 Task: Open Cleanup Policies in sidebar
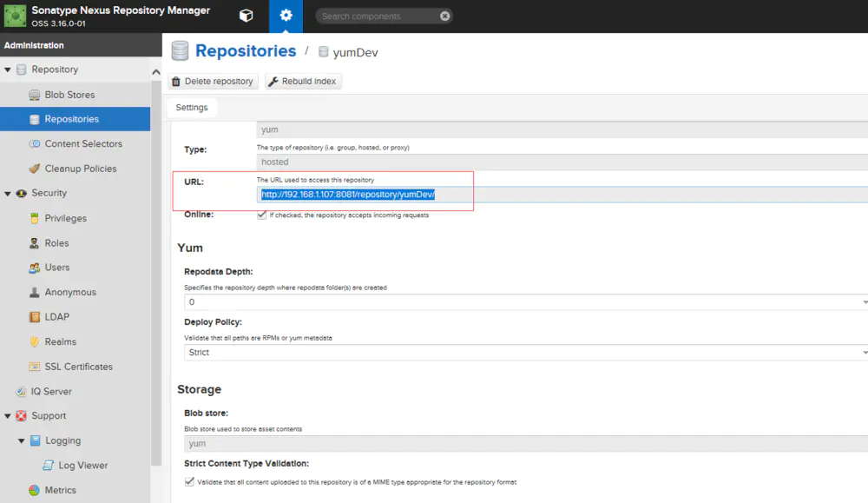[81, 169]
